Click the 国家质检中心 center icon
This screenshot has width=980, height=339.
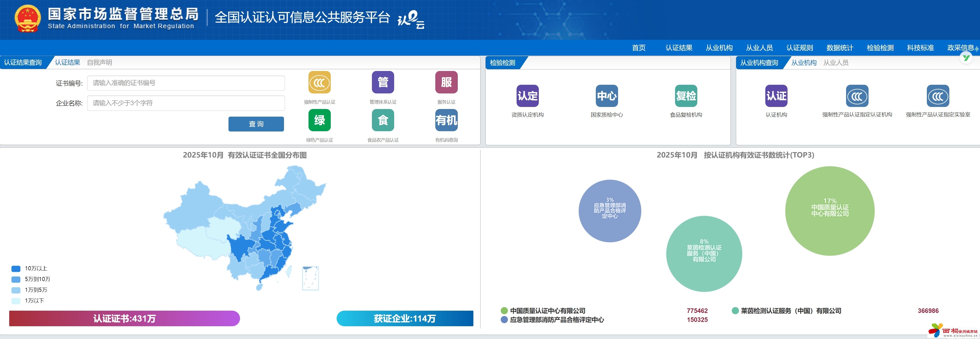(608, 96)
